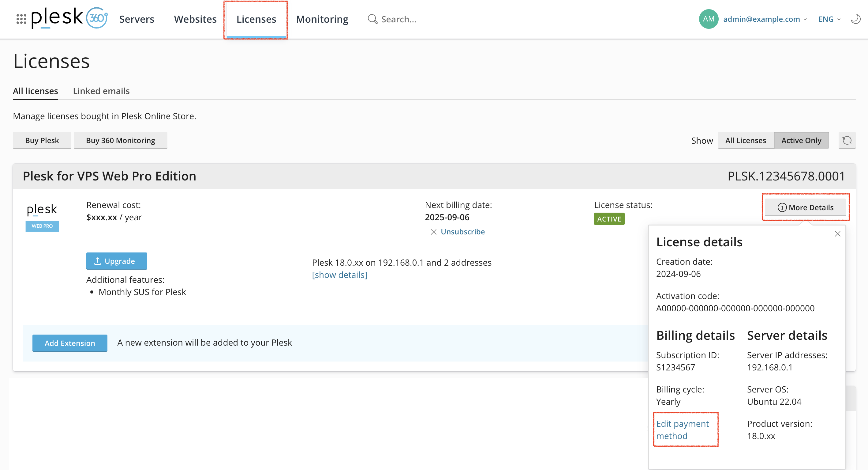Image resolution: width=868 pixels, height=470 pixels.
Task: Open the ENG language dropdown
Action: pos(829,19)
